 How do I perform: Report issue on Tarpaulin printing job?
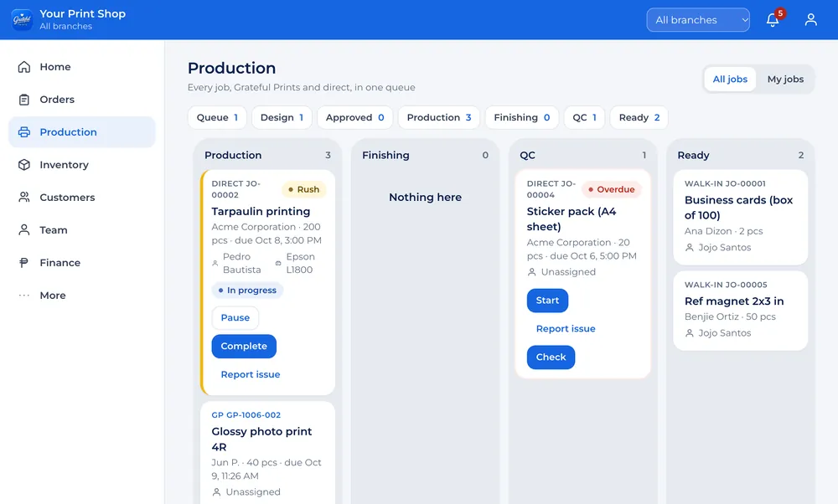point(250,375)
